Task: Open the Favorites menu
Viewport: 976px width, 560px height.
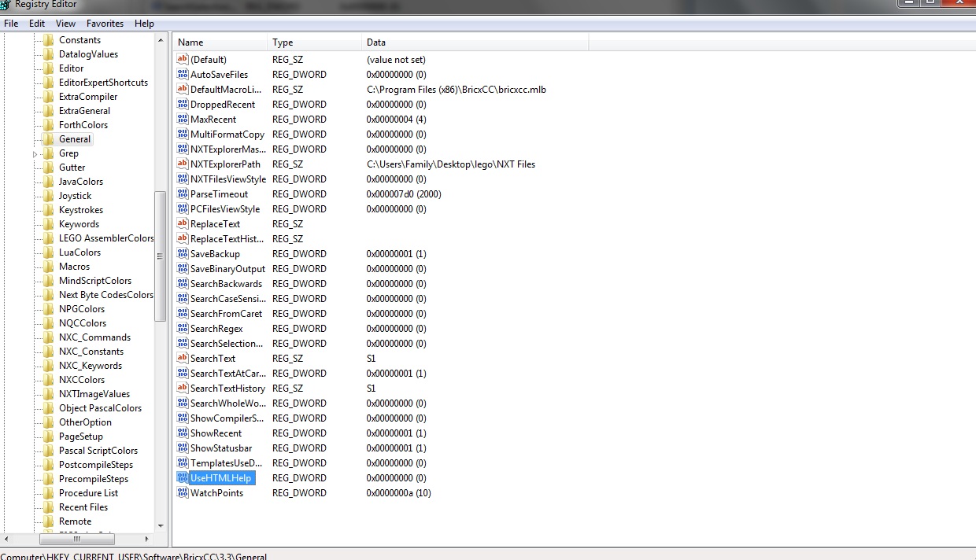Action: (x=105, y=24)
